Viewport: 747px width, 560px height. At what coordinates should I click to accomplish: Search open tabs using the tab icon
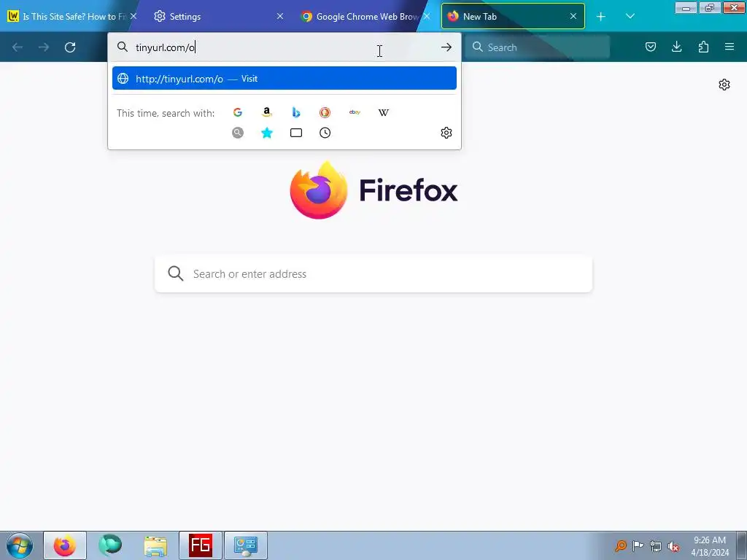[x=296, y=133]
